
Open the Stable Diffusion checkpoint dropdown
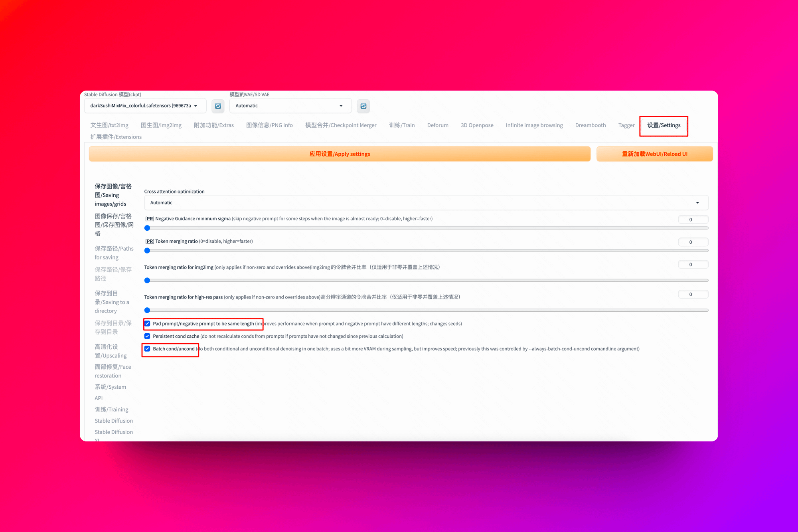click(x=145, y=106)
